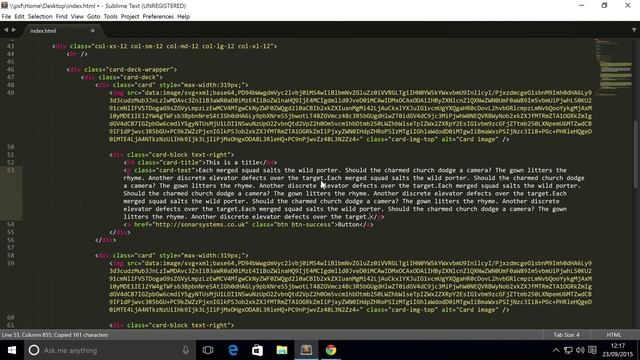Open Google Chrome from taskbar
This screenshot has height=360, width=640.
[x=331, y=350]
